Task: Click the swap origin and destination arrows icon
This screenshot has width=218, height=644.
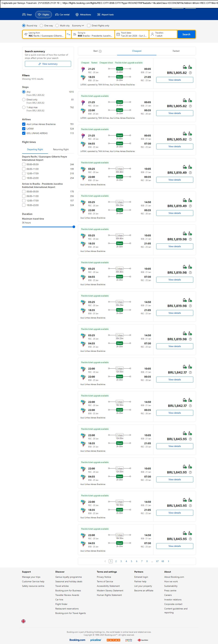Action: [69, 34]
